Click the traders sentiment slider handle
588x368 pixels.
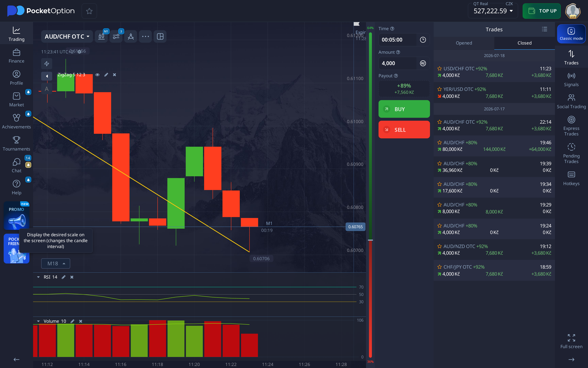click(x=370, y=240)
